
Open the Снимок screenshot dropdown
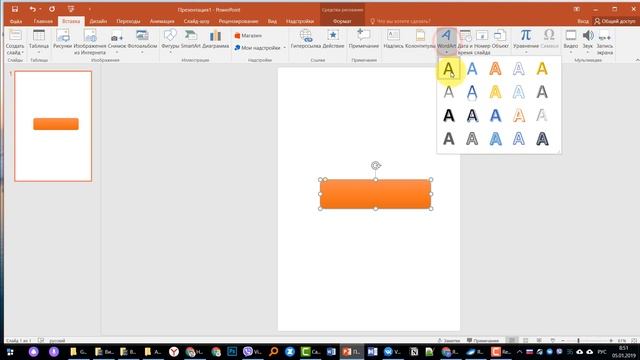click(117, 42)
